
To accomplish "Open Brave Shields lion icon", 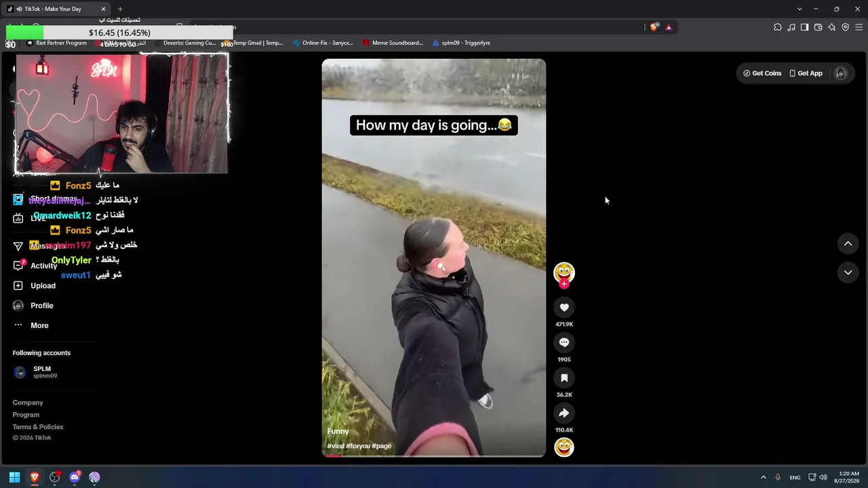I will (x=654, y=27).
